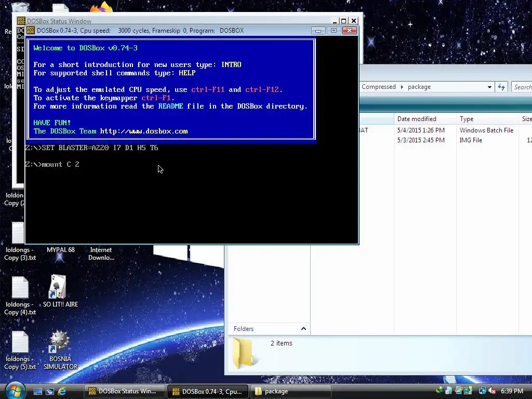Viewport: 532px width, 399px height.
Task: Click the muted volume speaker tray icon
Action: (x=492, y=391)
